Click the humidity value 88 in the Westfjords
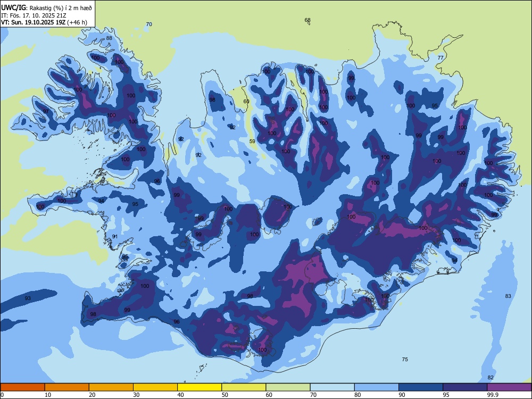Image resolution: width=532 pixels, height=399 pixels. pos(109,38)
